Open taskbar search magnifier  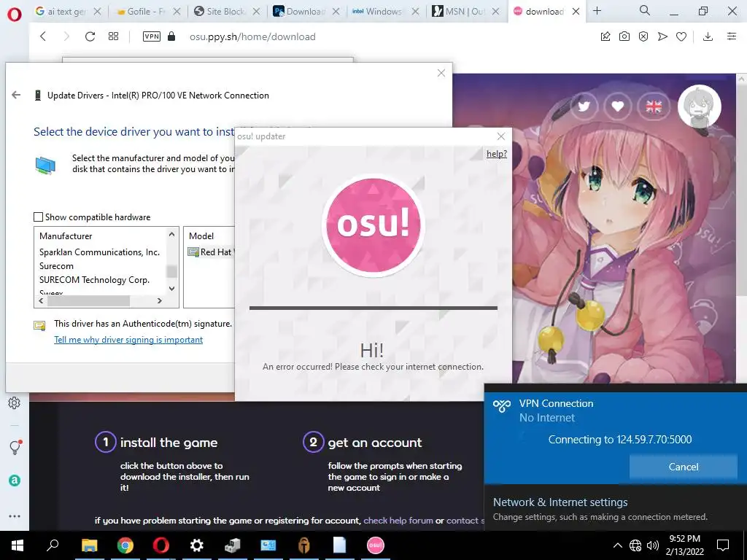53,545
